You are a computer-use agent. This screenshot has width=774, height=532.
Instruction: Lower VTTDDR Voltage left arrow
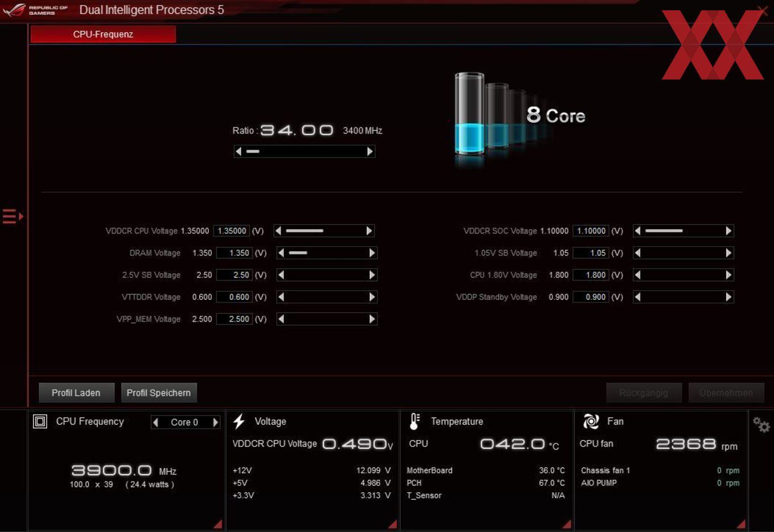tap(281, 297)
